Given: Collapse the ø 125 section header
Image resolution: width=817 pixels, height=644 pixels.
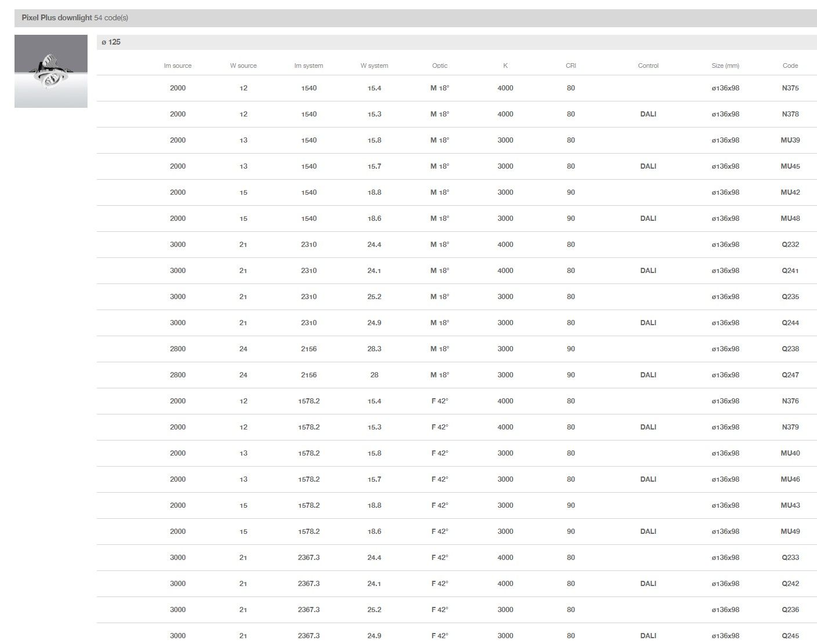Looking at the screenshot, I should (111, 42).
